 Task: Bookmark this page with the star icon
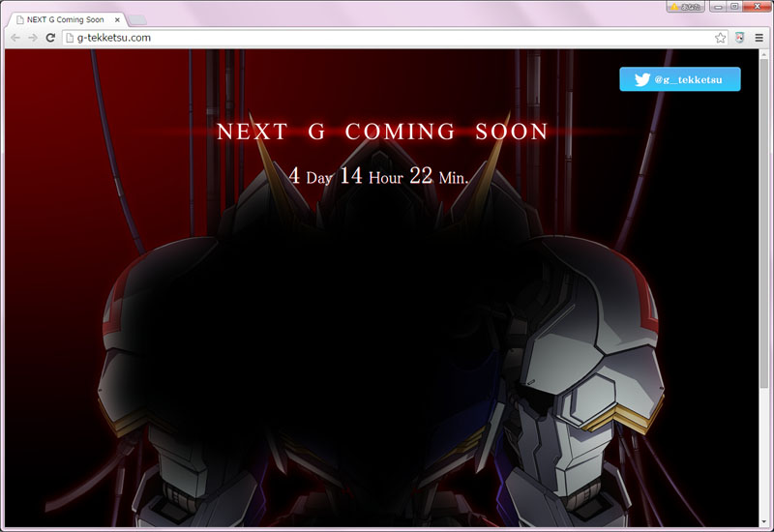[x=721, y=38]
